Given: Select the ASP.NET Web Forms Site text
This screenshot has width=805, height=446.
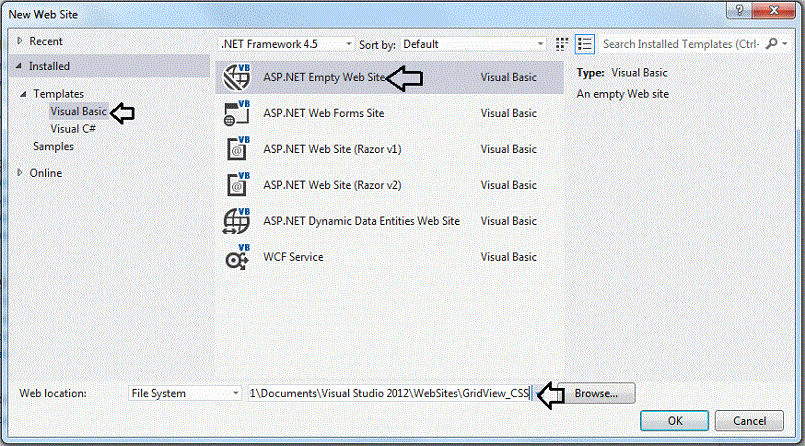Looking at the screenshot, I should click(x=323, y=113).
